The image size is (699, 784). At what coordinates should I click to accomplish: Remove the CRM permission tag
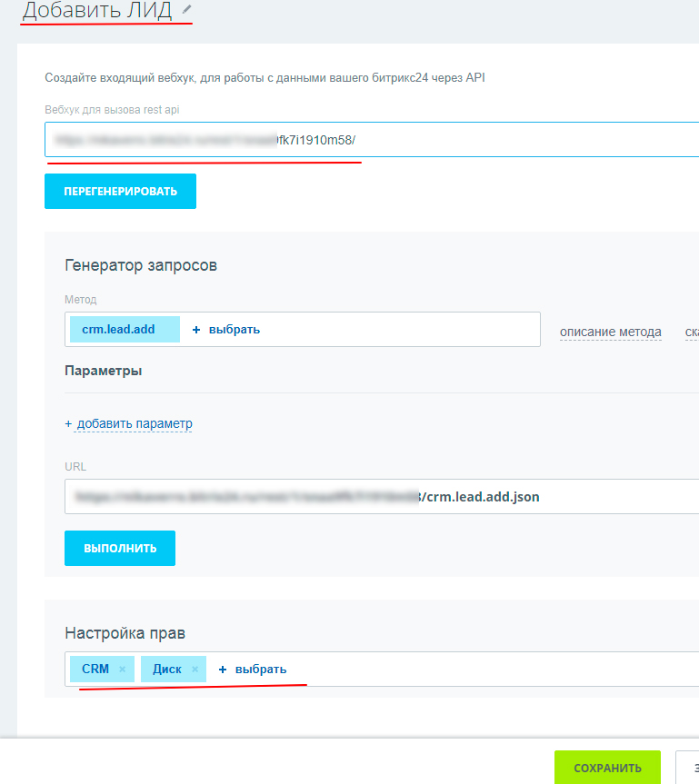[123, 670]
